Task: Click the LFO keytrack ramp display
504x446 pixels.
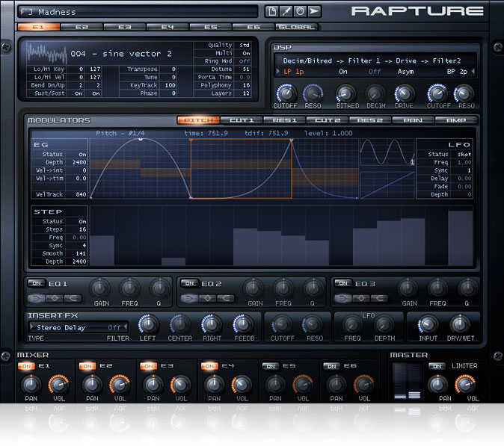Action: 387,185
